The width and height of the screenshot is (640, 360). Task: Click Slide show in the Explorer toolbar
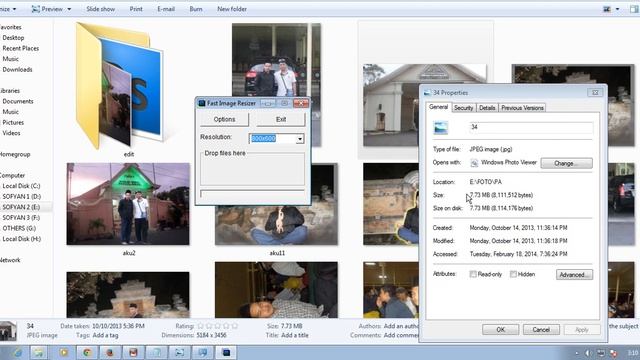pos(100,9)
